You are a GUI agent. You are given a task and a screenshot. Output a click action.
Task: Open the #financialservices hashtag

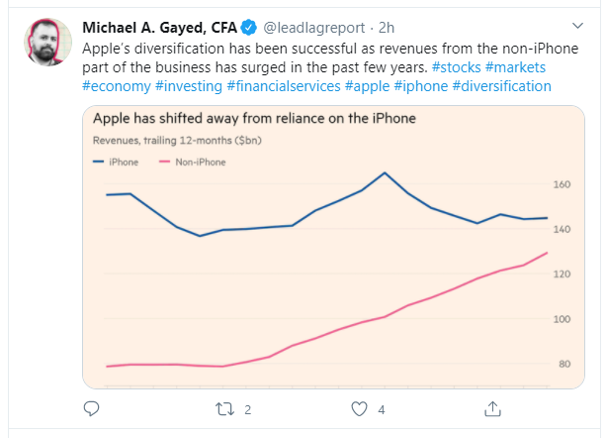pyautogui.click(x=284, y=85)
